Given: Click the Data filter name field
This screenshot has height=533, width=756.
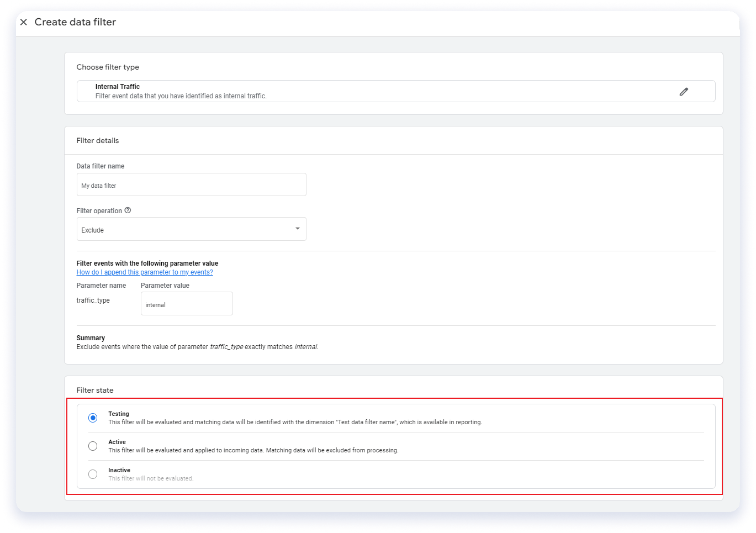Looking at the screenshot, I should [191, 184].
